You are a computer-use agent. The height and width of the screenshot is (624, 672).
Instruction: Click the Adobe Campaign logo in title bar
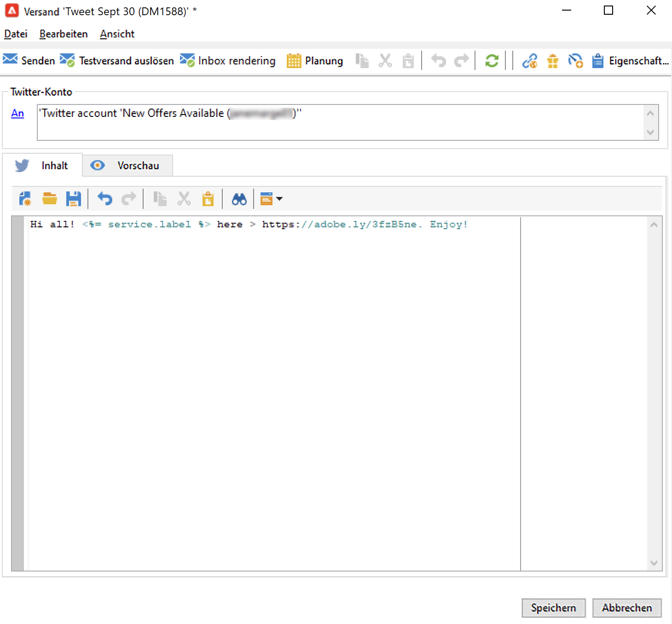(12, 11)
